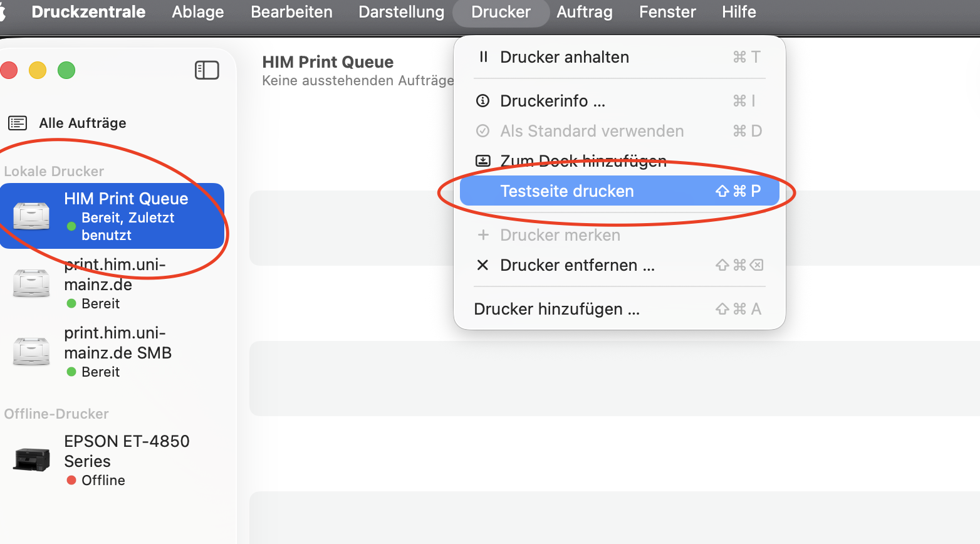Image resolution: width=980 pixels, height=544 pixels.
Task: Choose Drucker hinzufügen menu entry
Action: click(x=556, y=309)
